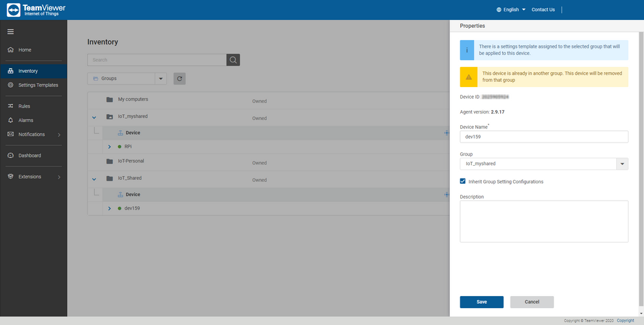Click the globe language icon
644x325 pixels.
tap(498, 10)
